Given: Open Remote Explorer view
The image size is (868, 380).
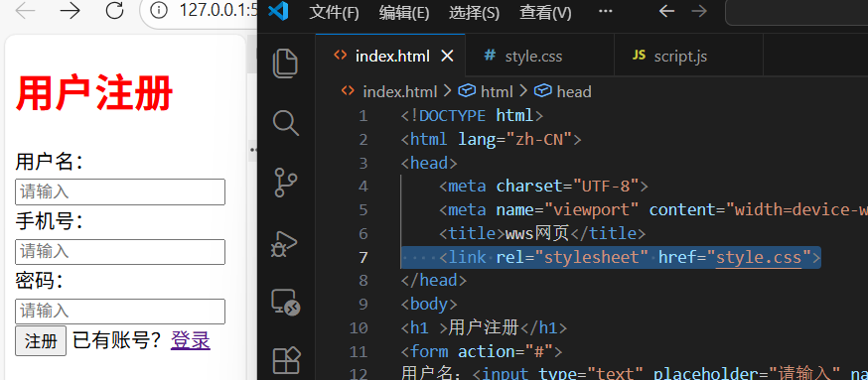Looking at the screenshot, I should (286, 302).
